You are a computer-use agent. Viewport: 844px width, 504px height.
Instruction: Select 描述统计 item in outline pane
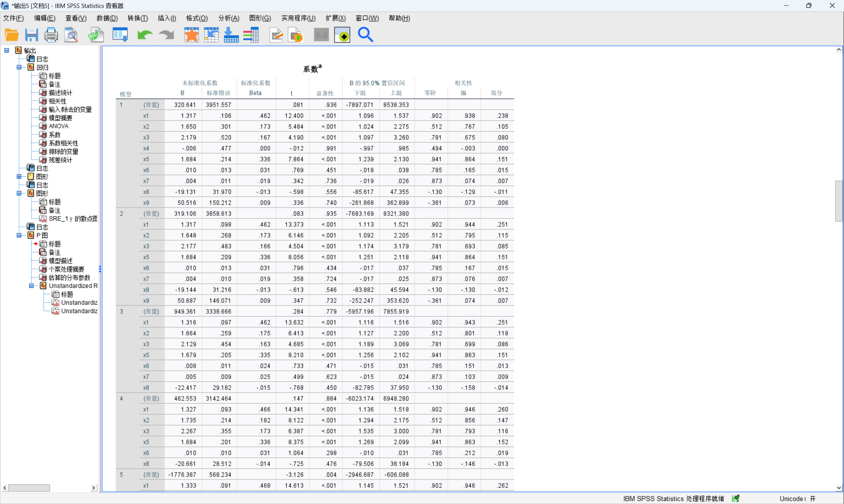[60, 93]
